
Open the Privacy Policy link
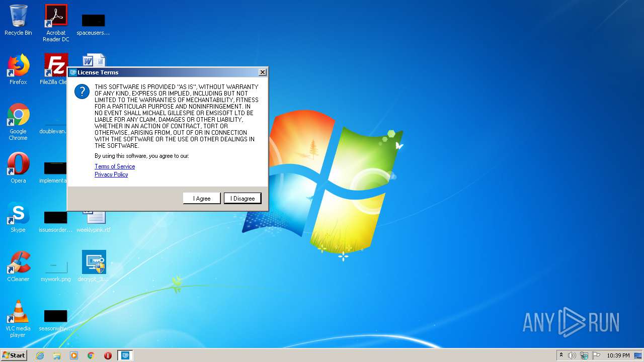[111, 174]
